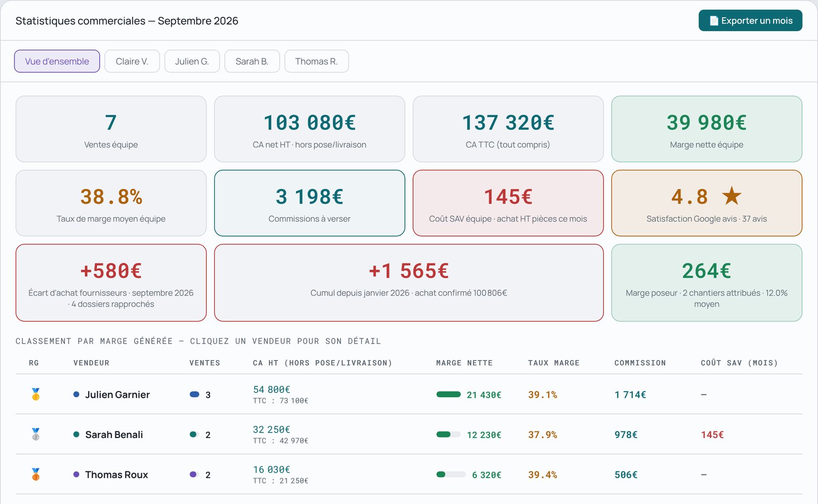Switch to the Sarah B. tab

[x=252, y=61]
